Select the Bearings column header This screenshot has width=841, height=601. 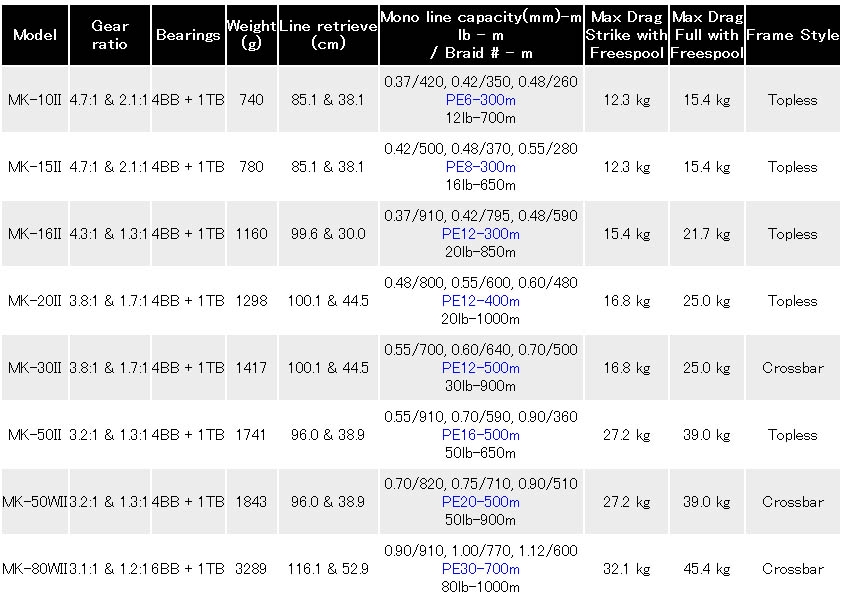[188, 35]
